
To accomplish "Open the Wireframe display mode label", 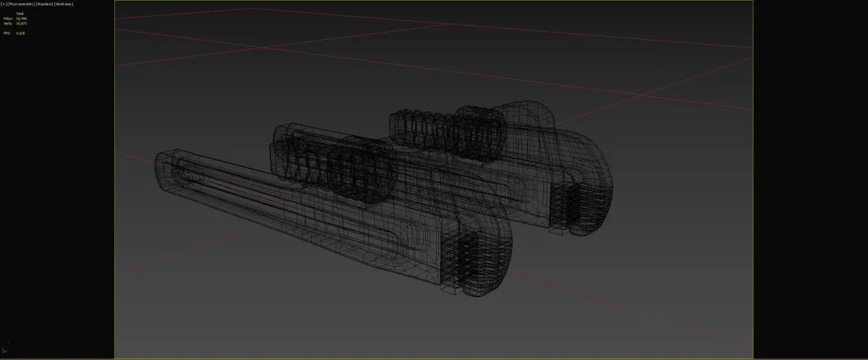I will coord(64,4).
